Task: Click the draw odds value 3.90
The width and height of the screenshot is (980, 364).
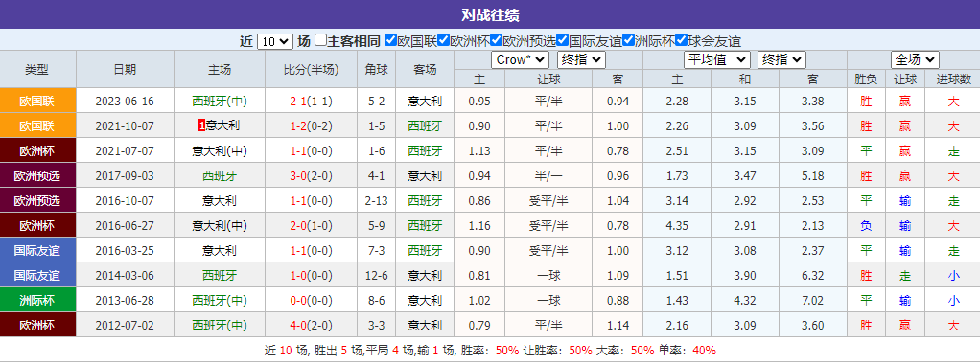Action: click(x=745, y=275)
